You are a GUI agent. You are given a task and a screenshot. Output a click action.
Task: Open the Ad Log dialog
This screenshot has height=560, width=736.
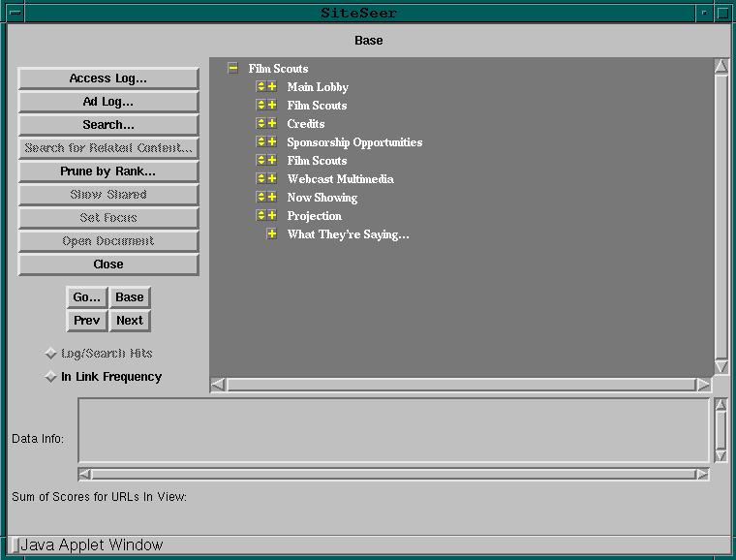[x=108, y=102]
